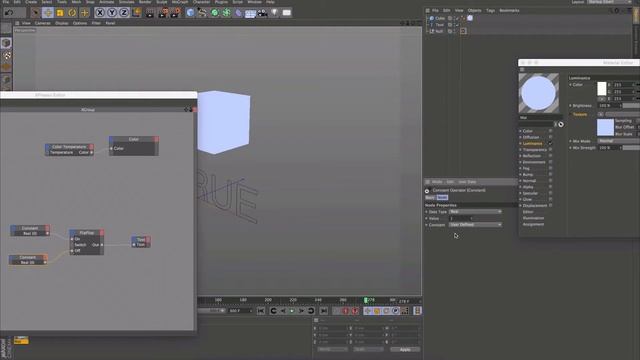Click the material tag on Cube object
Screen dimensions: 640x360
point(470,18)
